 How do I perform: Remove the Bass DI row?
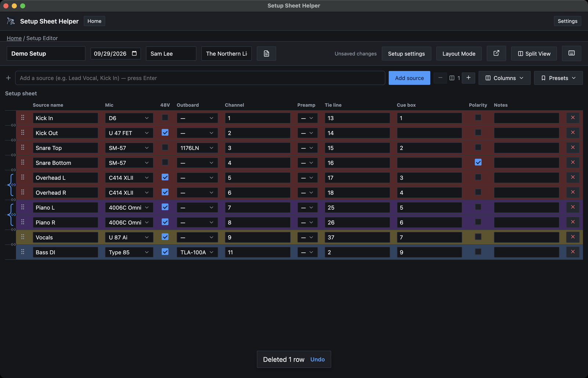click(x=573, y=252)
